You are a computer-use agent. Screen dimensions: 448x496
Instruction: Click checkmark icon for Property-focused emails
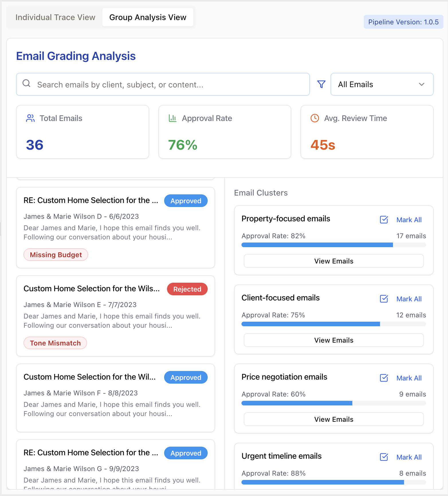pos(384,220)
